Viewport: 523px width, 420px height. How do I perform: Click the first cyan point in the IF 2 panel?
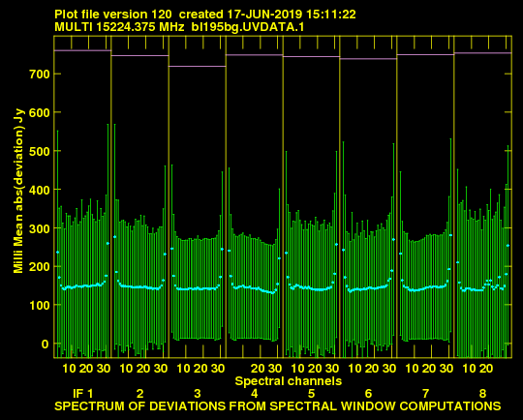click(x=114, y=237)
